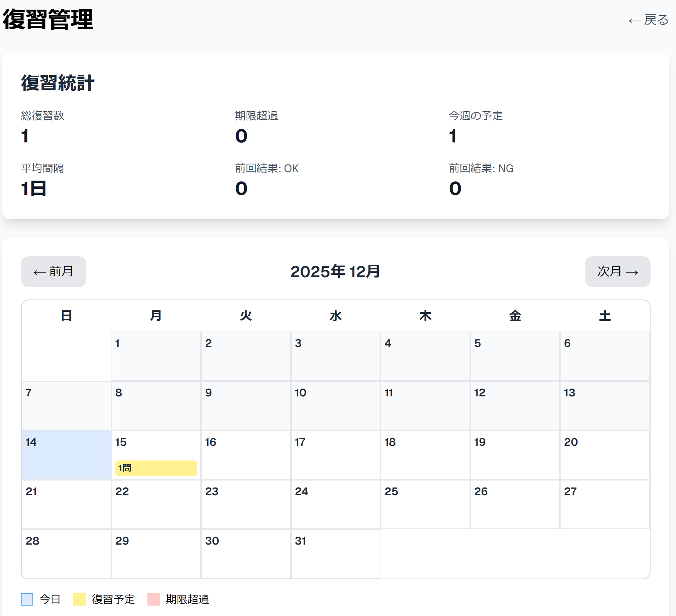Select calendar day 25

click(x=425, y=504)
